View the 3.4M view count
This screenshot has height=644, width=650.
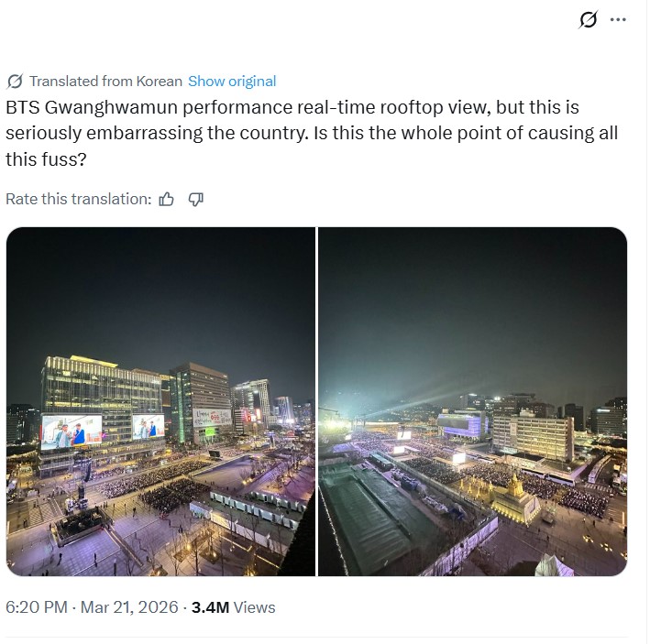(210, 607)
